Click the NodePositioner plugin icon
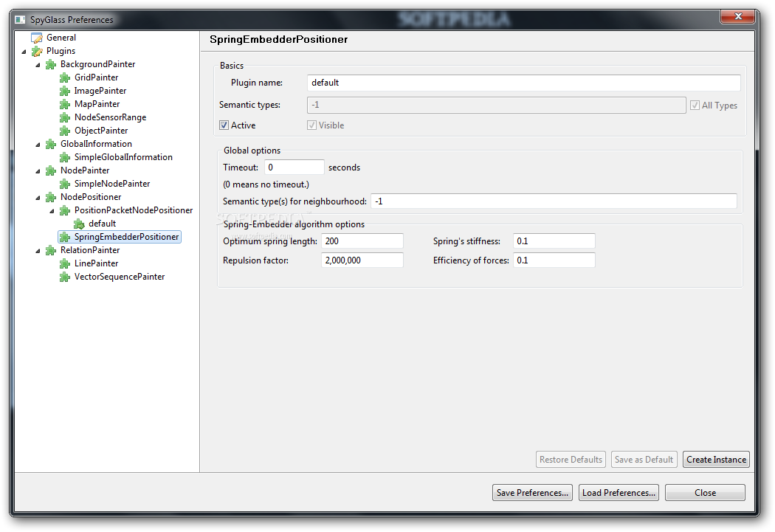 tap(50, 197)
